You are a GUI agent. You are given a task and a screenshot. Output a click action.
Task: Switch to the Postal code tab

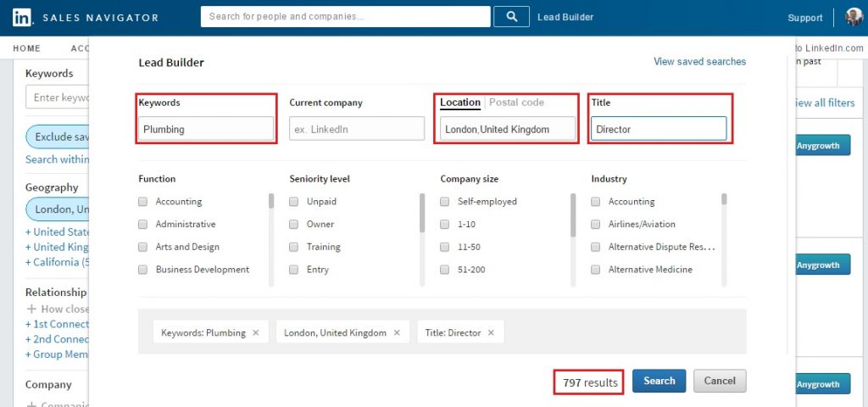[x=516, y=103]
